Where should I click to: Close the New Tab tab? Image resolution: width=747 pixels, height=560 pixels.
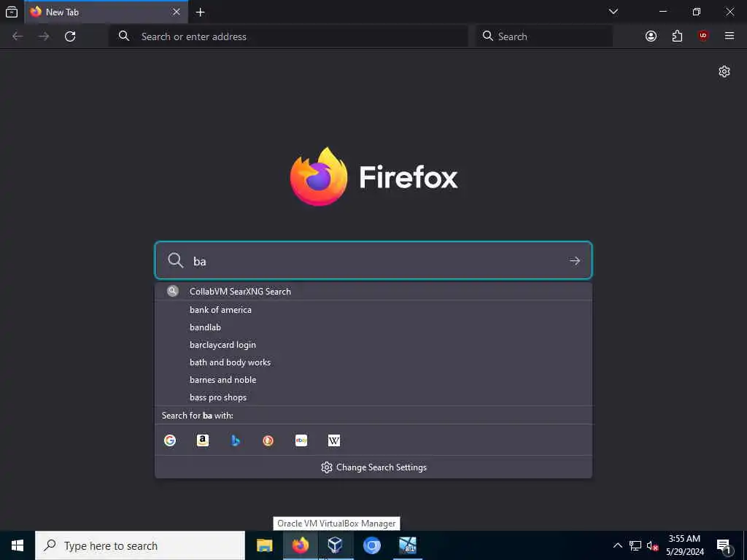point(177,12)
